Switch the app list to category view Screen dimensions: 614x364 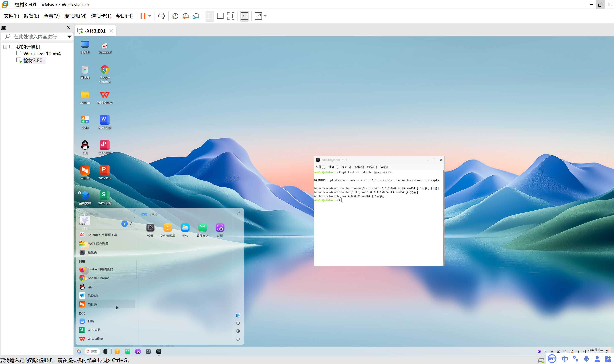coord(124,224)
